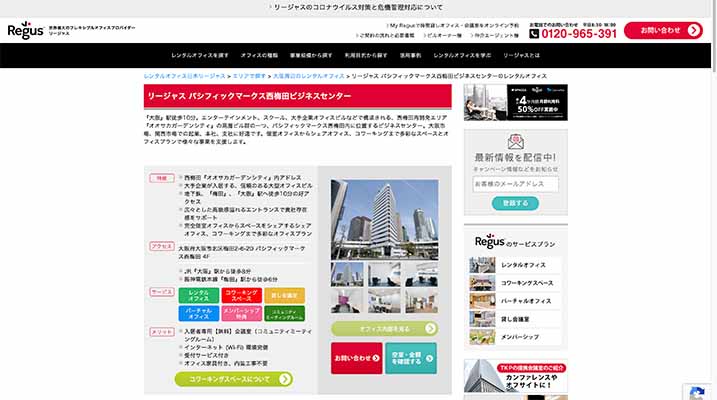
Task: Open the レンタルオフィスを探す menu
Action: 200,55
